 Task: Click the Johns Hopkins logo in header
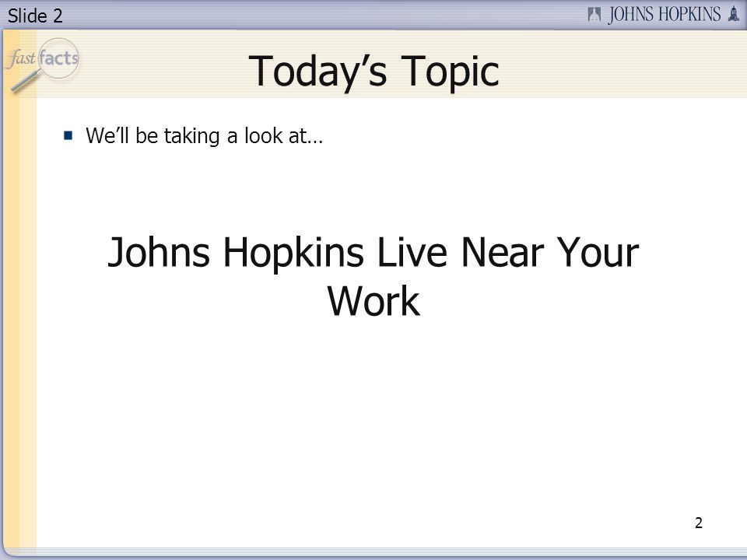click(x=663, y=15)
